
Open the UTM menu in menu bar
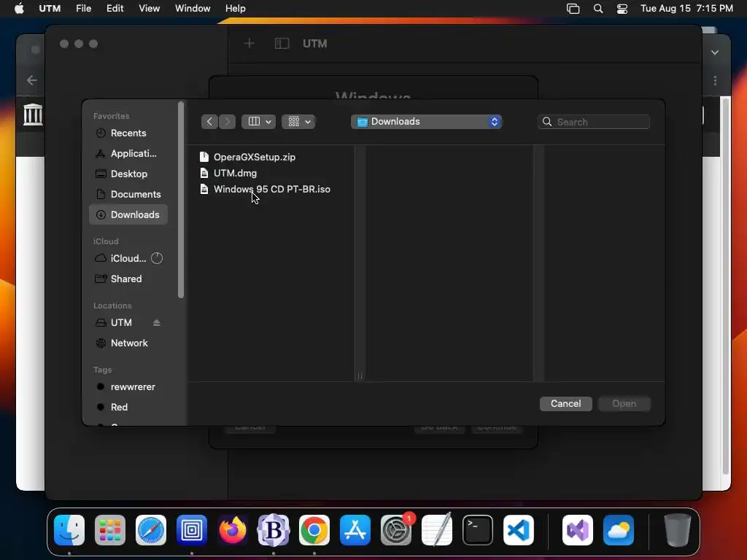pyautogui.click(x=50, y=9)
